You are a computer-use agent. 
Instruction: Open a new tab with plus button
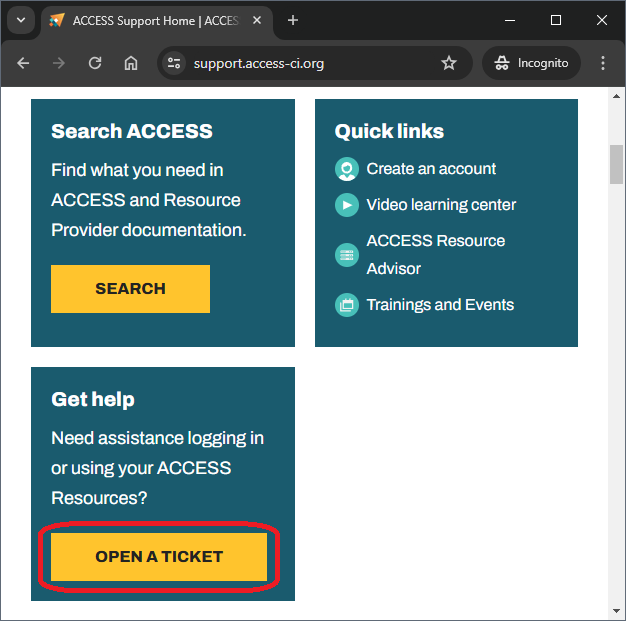coord(293,20)
